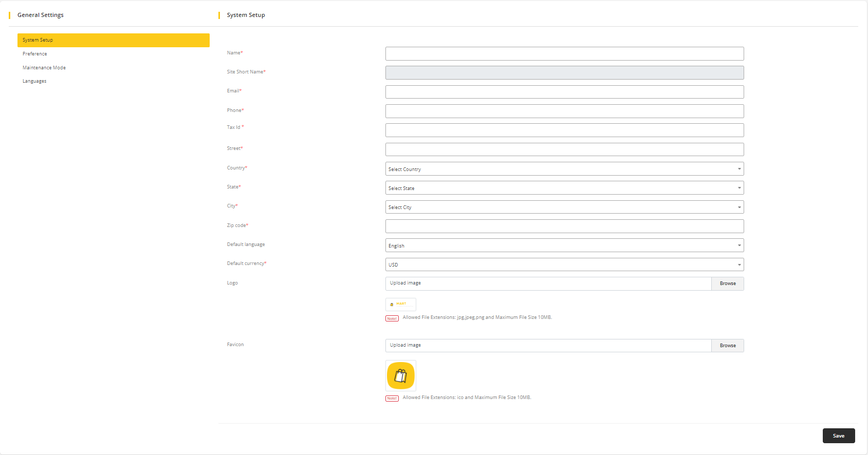Open the Select City dropdown
The height and width of the screenshot is (455, 868).
564,207
